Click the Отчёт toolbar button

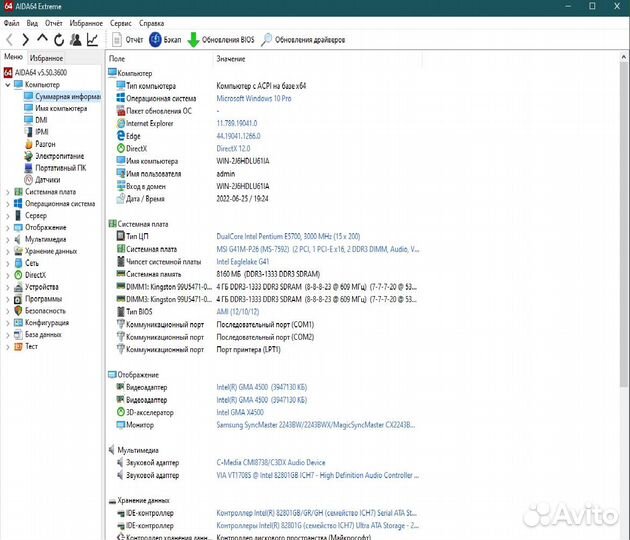[128, 40]
